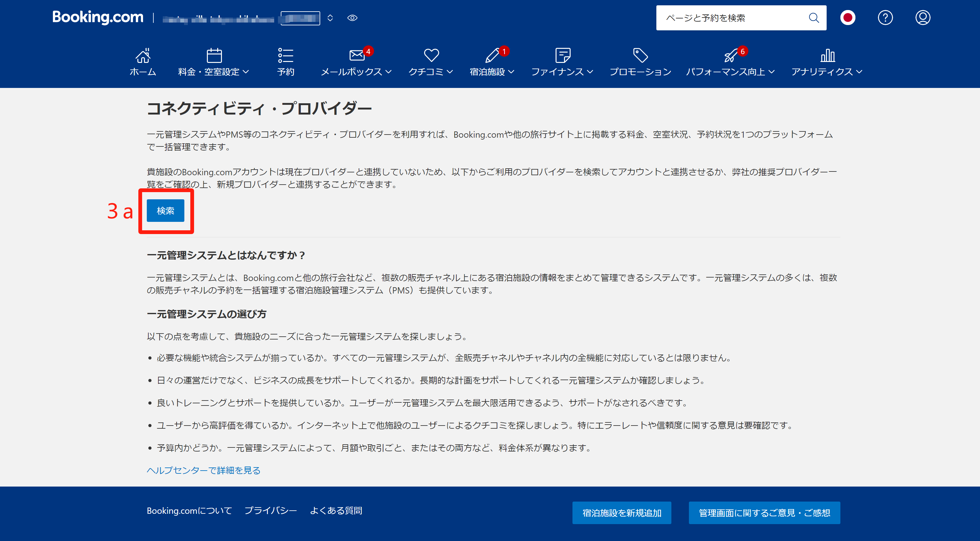Open the アナリティクス menu label

[x=822, y=72]
